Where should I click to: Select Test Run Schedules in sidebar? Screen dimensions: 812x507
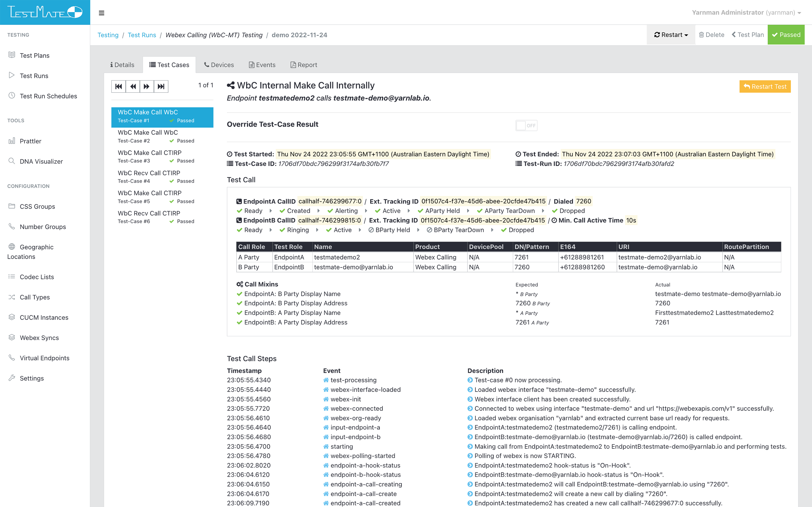click(48, 96)
